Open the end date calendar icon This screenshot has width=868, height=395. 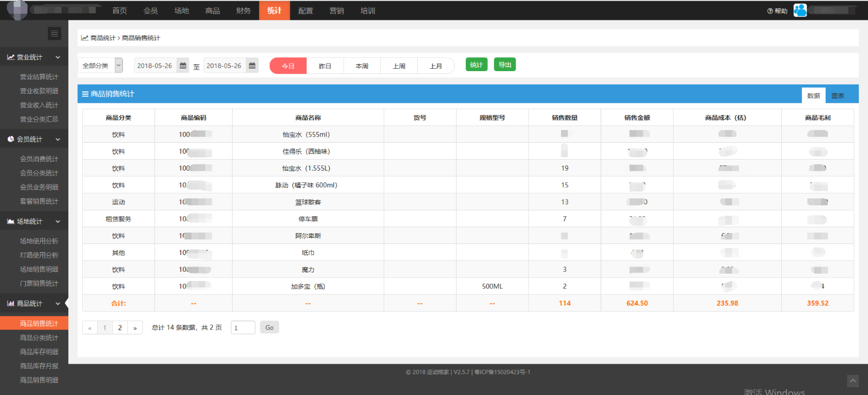point(252,66)
